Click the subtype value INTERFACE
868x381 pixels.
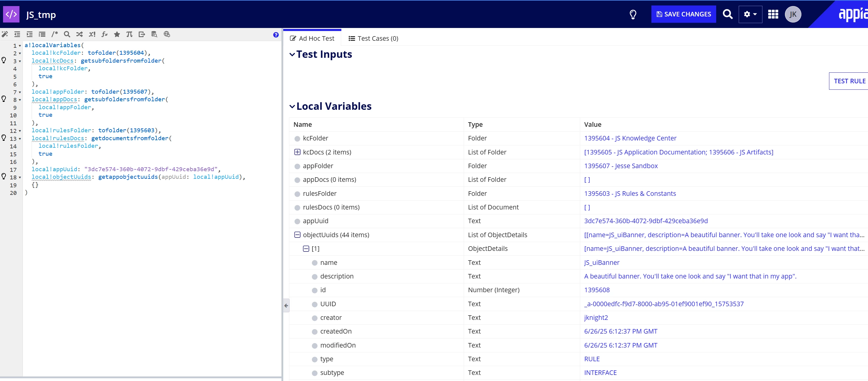tap(601, 372)
